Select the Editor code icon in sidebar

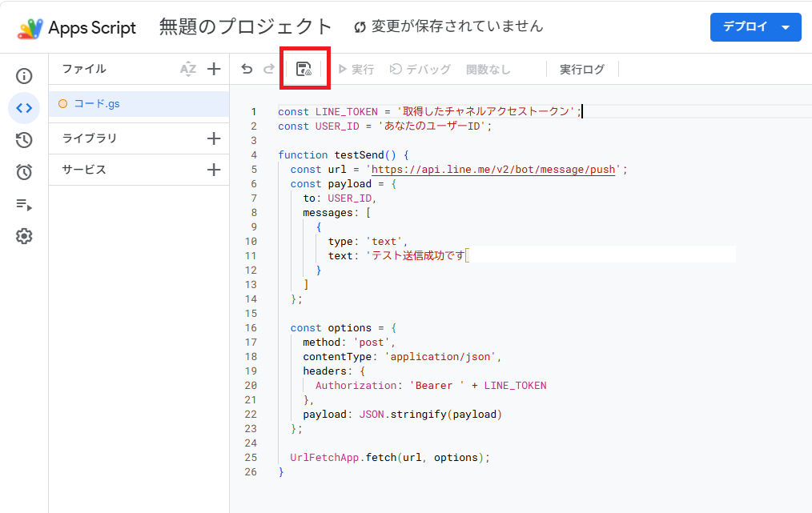point(24,108)
